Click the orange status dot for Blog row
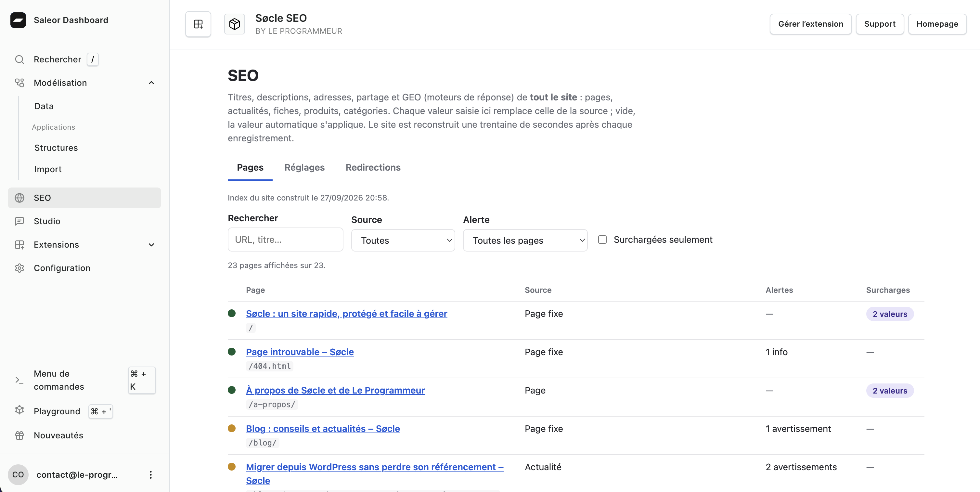The image size is (980, 492). (x=232, y=428)
